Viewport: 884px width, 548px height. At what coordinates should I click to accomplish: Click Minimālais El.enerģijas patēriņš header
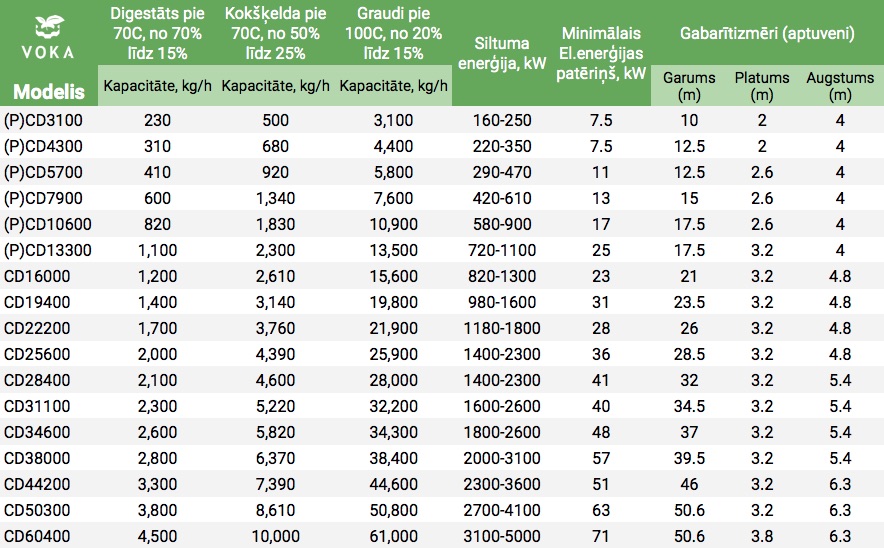click(601, 53)
